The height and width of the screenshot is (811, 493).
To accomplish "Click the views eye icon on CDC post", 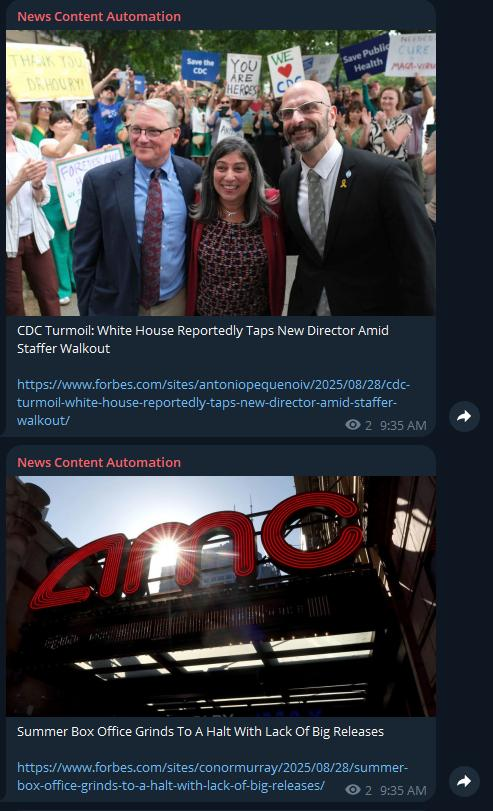I will click(353, 425).
